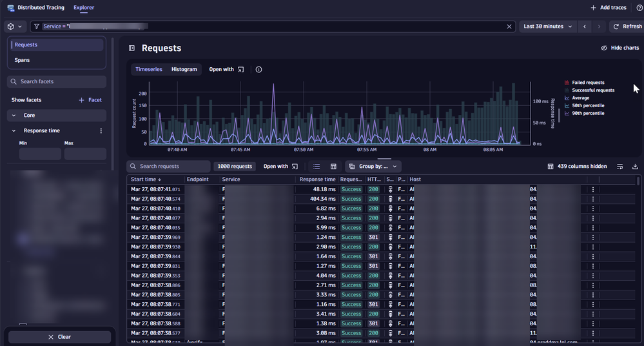Toggle the Failed requests series in legend

coord(587,83)
